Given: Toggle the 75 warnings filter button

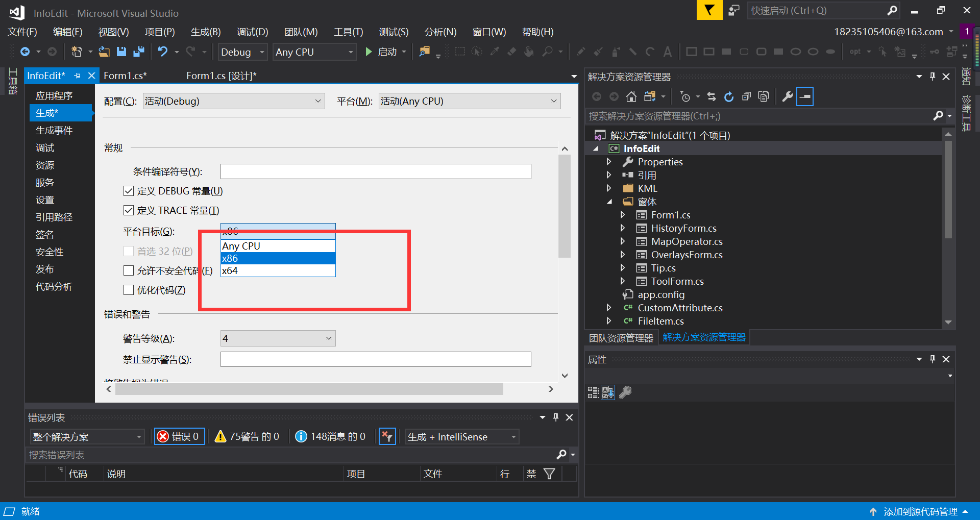Looking at the screenshot, I should coord(248,436).
